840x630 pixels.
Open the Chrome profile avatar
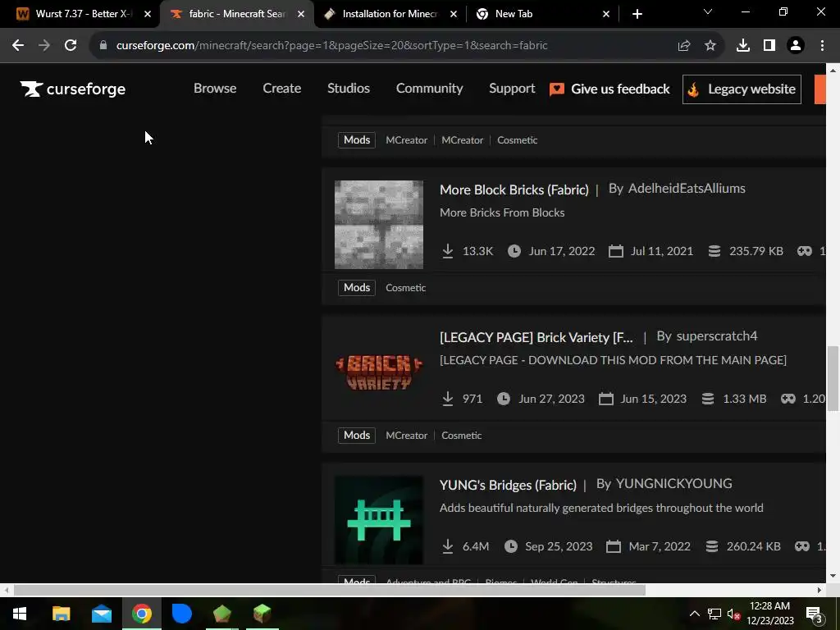[x=796, y=46]
